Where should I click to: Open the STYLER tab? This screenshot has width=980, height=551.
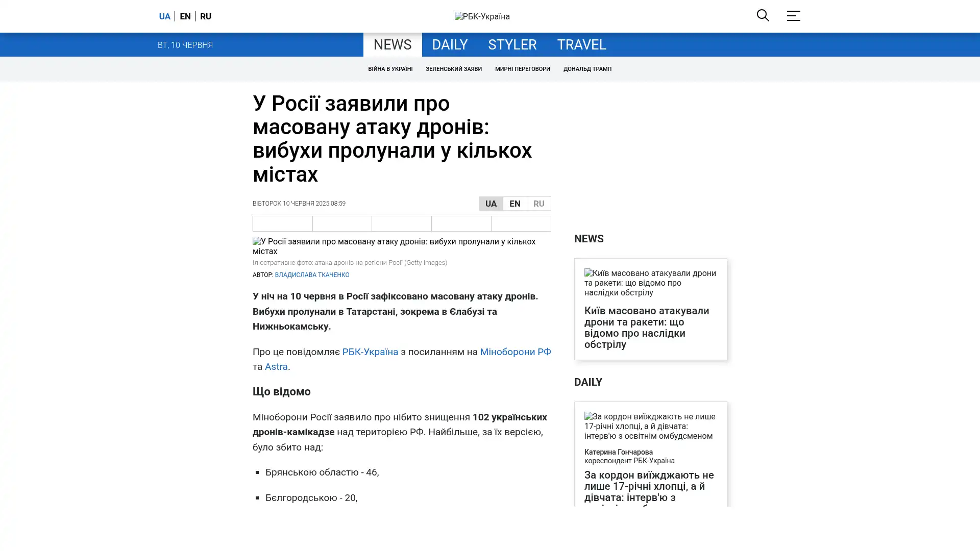(512, 45)
